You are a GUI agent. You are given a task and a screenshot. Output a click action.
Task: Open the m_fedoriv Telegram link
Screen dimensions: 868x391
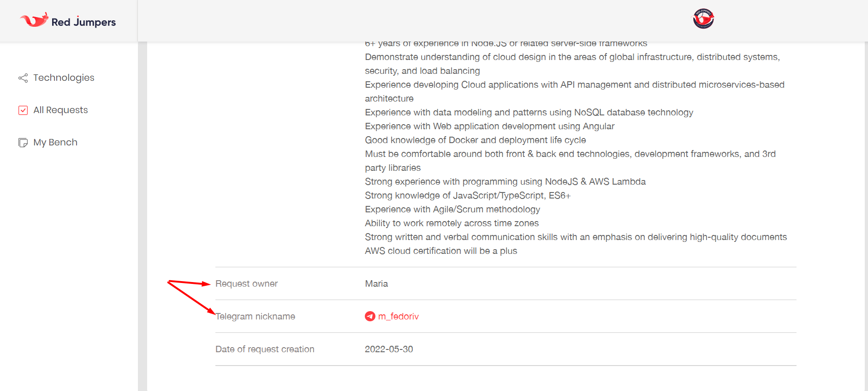coord(398,316)
